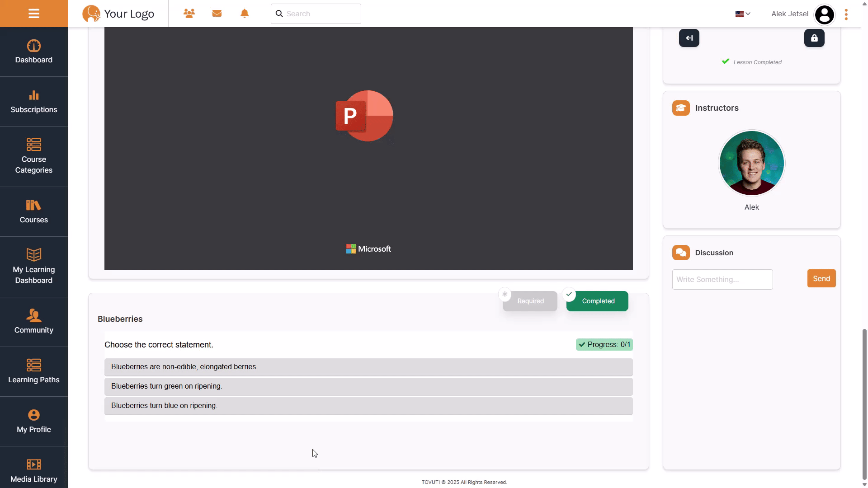Select 'Blueberries turn green on ripening.'
The width and height of the screenshot is (868, 488).
pos(368,386)
